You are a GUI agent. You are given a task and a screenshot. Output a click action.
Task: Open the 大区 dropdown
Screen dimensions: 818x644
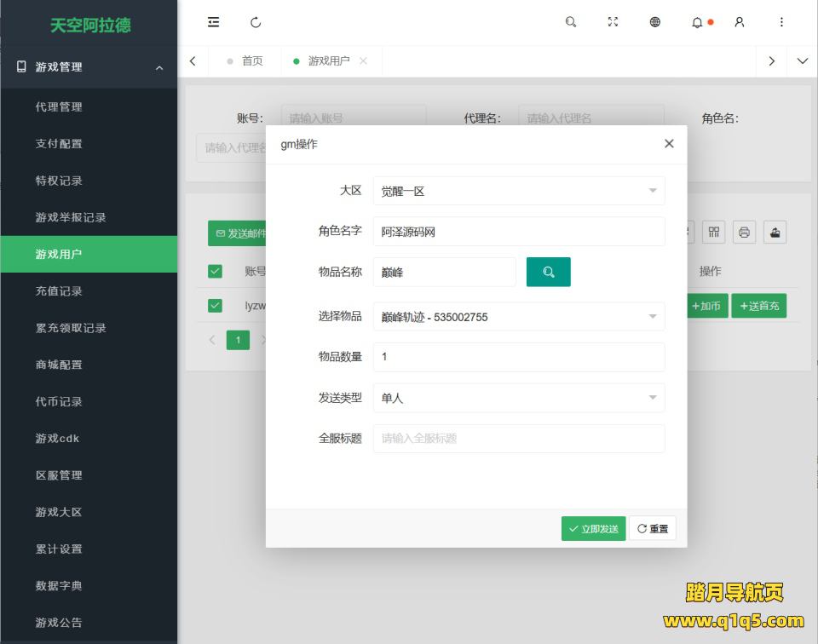[518, 191]
